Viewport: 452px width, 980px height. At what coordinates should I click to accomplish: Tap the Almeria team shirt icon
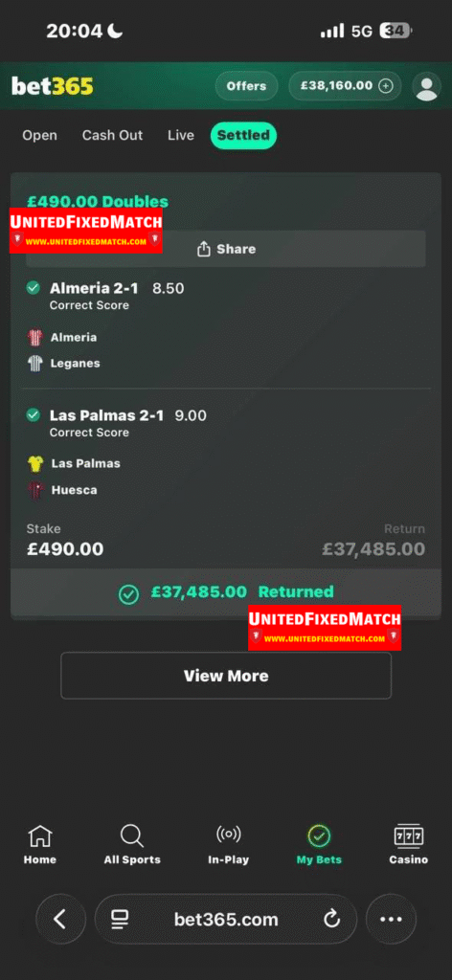coord(35,338)
